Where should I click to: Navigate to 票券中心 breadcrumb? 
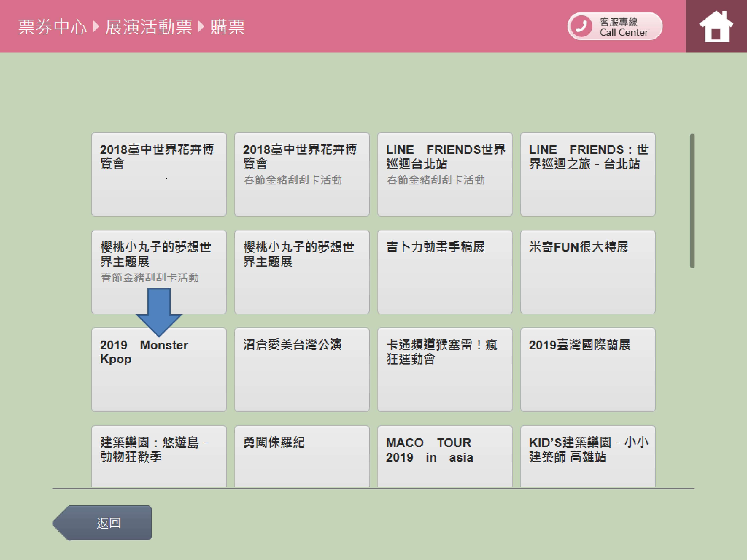pos(52,27)
